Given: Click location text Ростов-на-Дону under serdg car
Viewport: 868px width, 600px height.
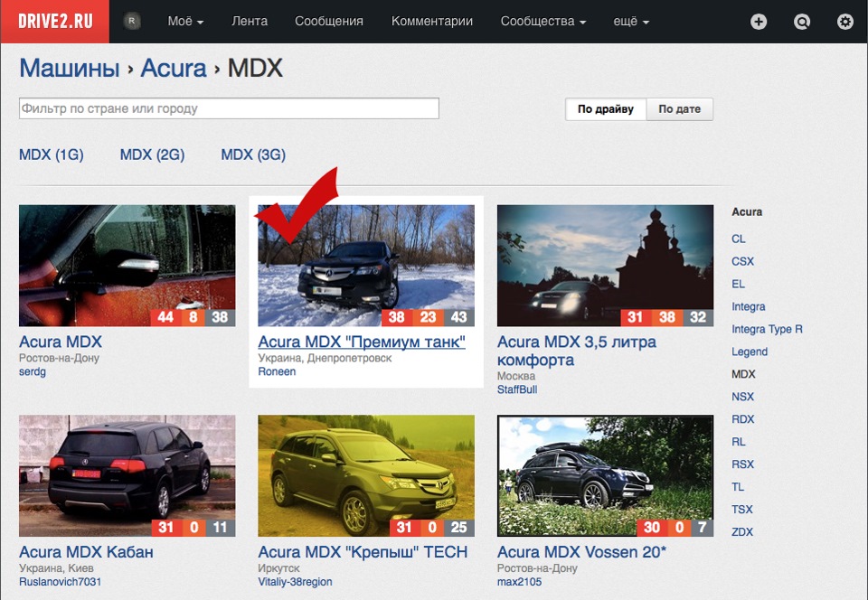Looking at the screenshot, I should click(60, 358).
